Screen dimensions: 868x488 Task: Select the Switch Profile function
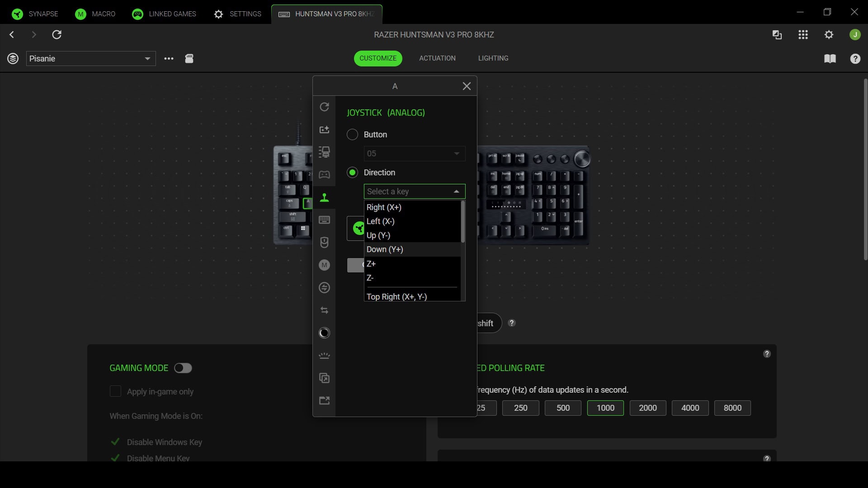(x=325, y=288)
